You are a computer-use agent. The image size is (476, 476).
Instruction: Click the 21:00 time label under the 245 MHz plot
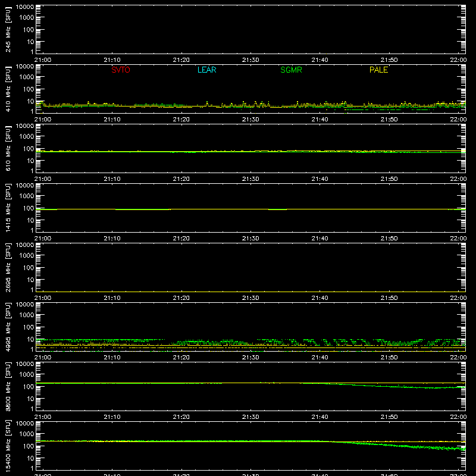click(43, 60)
